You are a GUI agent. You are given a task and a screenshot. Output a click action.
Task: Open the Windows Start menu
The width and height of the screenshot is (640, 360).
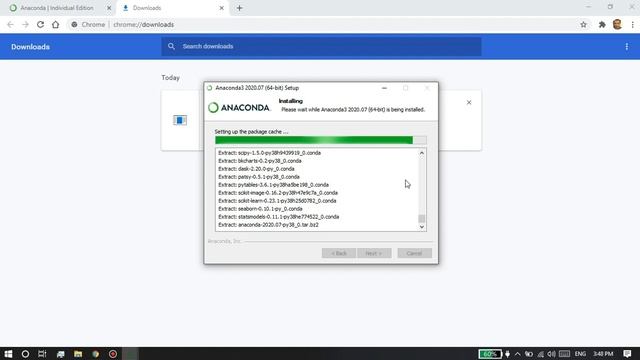[8, 354]
